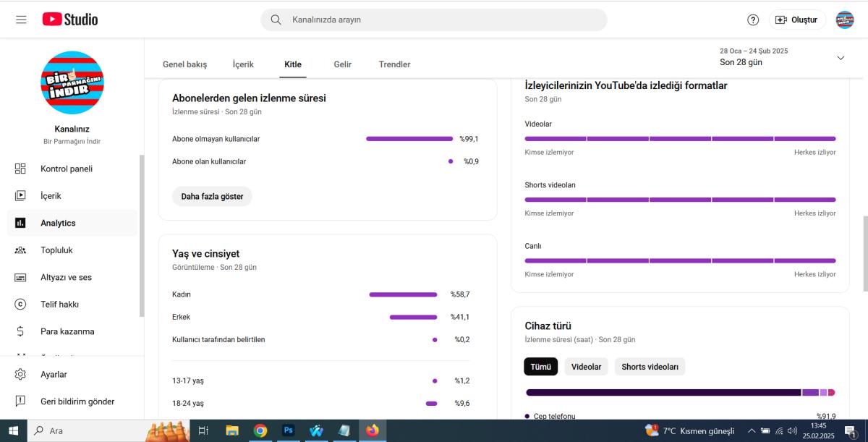Screen dimensions: 868x442
Task: Open the hamburger navigation menu
Action: tap(21, 20)
